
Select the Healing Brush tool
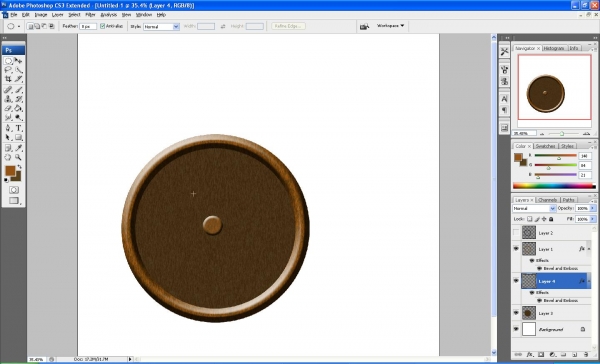8,90
